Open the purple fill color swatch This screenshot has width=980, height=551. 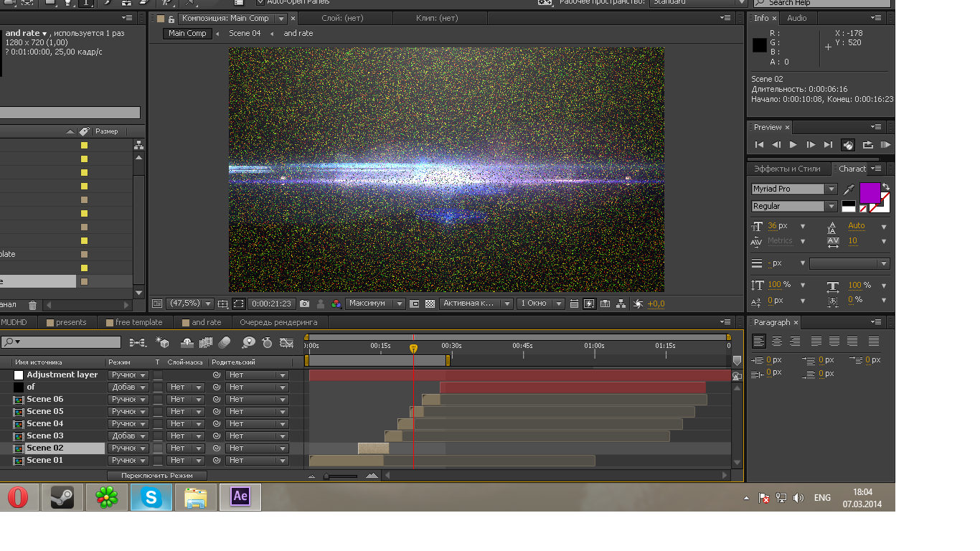(870, 193)
